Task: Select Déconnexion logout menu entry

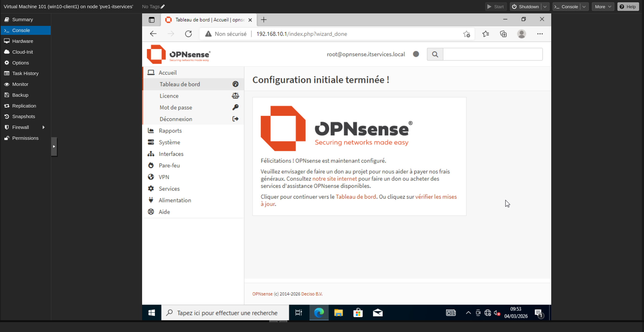Action: point(176,119)
